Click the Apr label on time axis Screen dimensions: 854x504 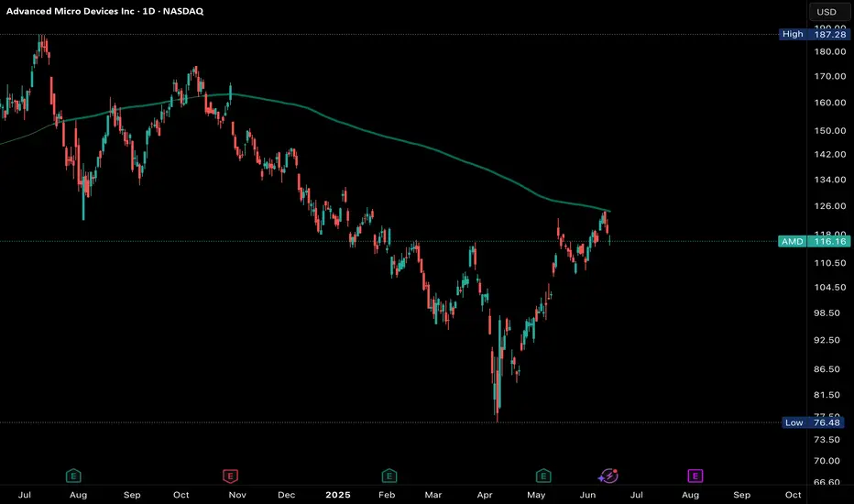pyautogui.click(x=485, y=495)
